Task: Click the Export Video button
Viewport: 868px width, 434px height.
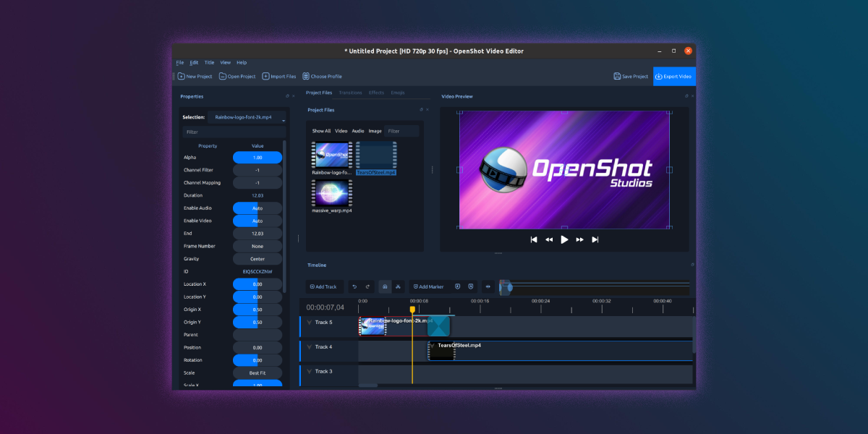Action: (673, 76)
